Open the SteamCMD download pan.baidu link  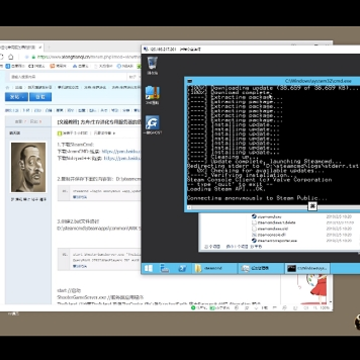point(121,152)
